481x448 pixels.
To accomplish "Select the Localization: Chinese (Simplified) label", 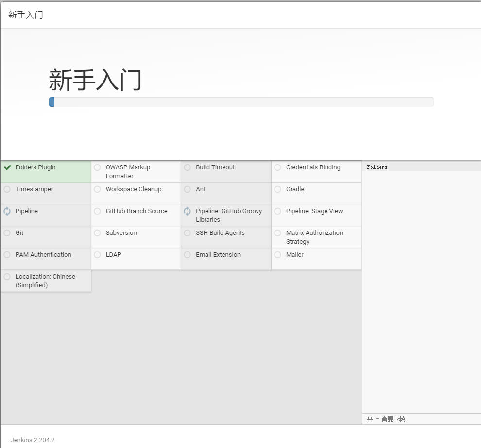I will click(x=45, y=281).
